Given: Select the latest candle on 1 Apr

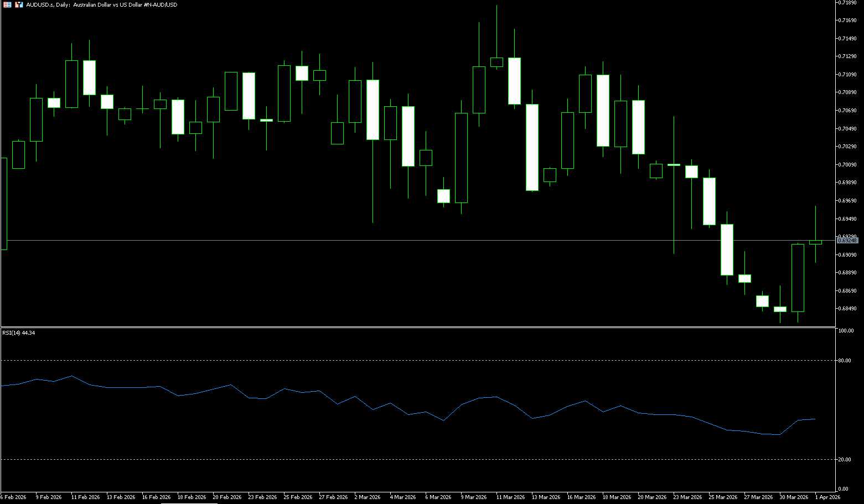Looking at the screenshot, I should pos(815,242).
